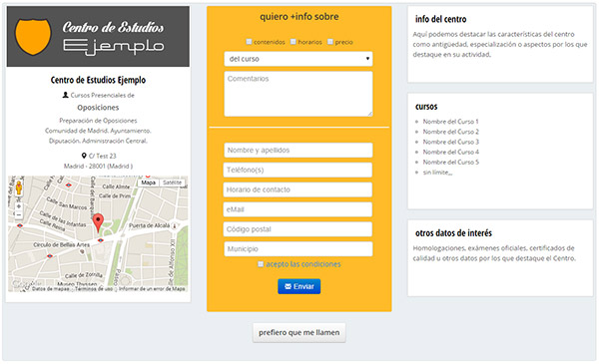Check the horarios checkbox
Viewport: 599px width, 364px height.
tap(294, 42)
